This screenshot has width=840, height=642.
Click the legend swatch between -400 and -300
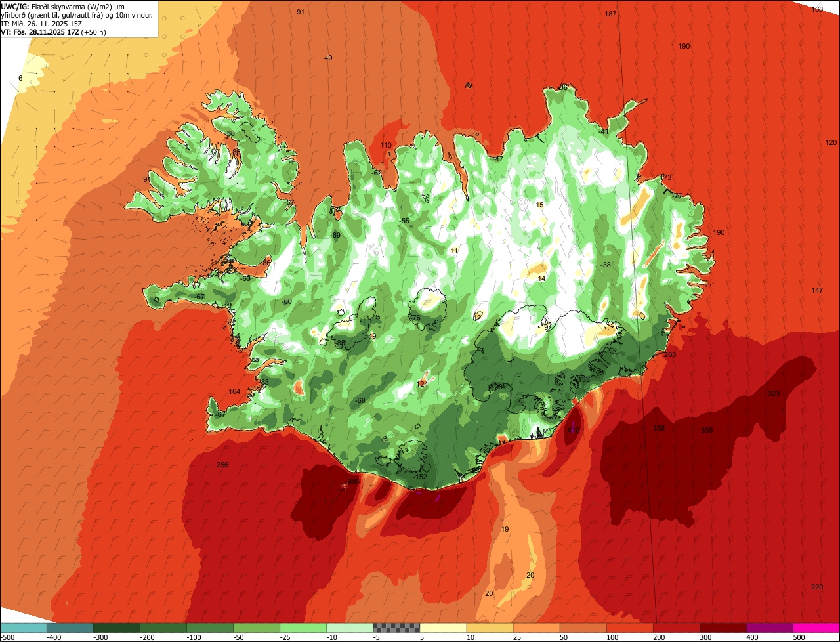pyautogui.click(x=70, y=628)
